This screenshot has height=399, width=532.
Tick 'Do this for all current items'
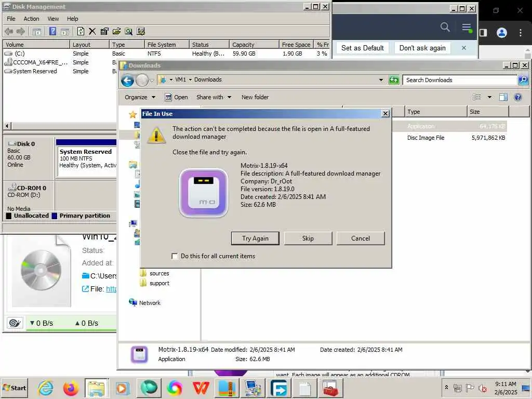point(175,256)
